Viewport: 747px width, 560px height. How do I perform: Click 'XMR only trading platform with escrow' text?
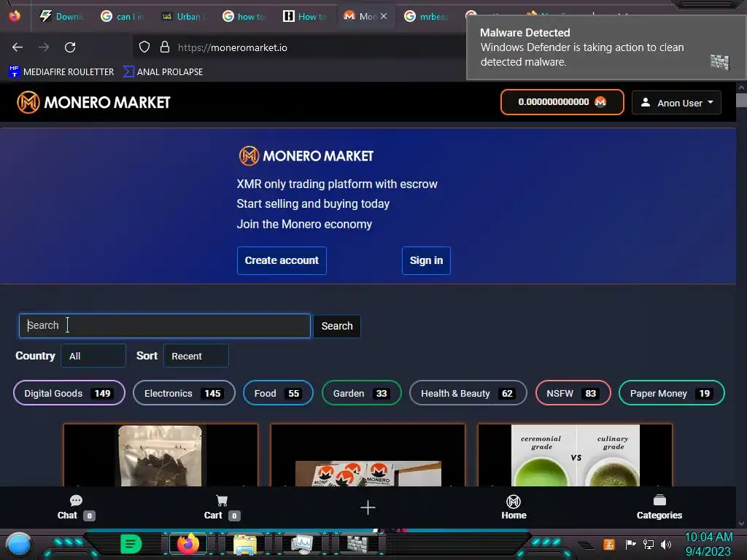pyautogui.click(x=337, y=184)
